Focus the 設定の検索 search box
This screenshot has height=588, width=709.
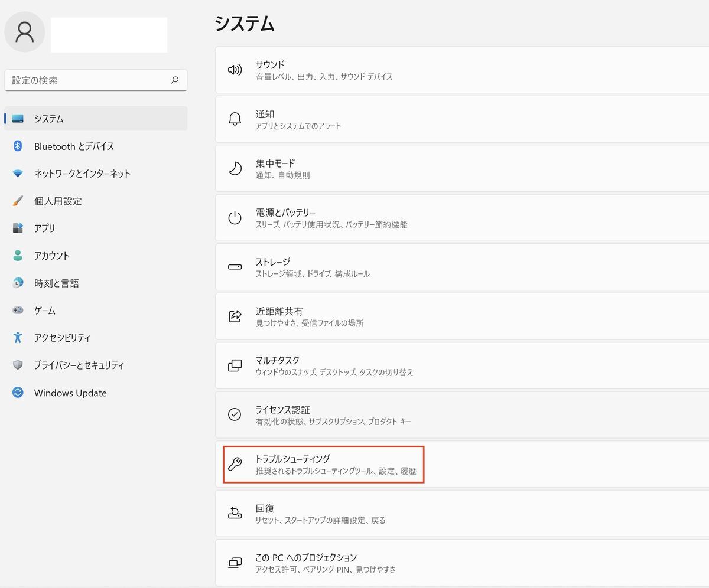[96, 80]
